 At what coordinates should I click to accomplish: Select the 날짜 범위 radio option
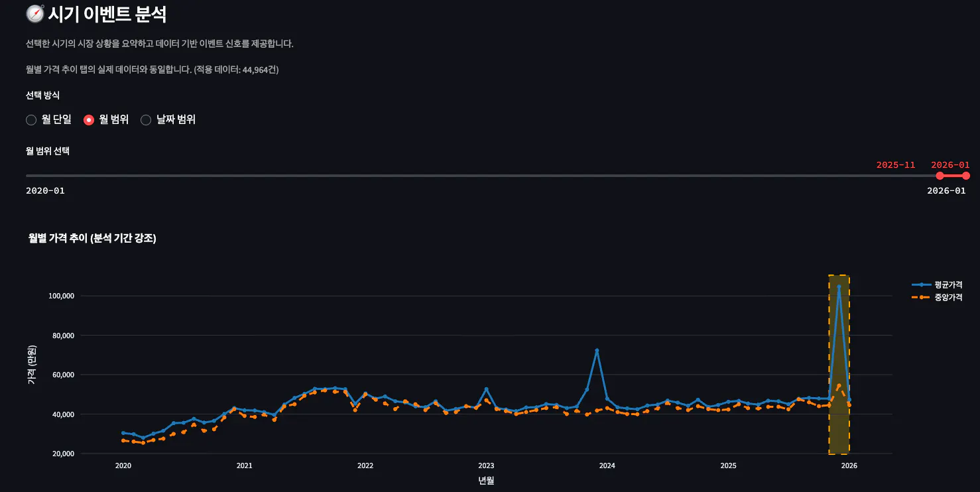(x=168, y=120)
